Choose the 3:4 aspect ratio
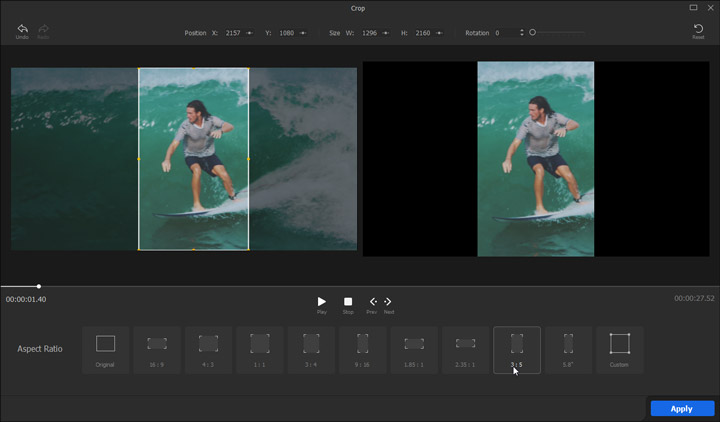The image size is (720, 422). 311,350
